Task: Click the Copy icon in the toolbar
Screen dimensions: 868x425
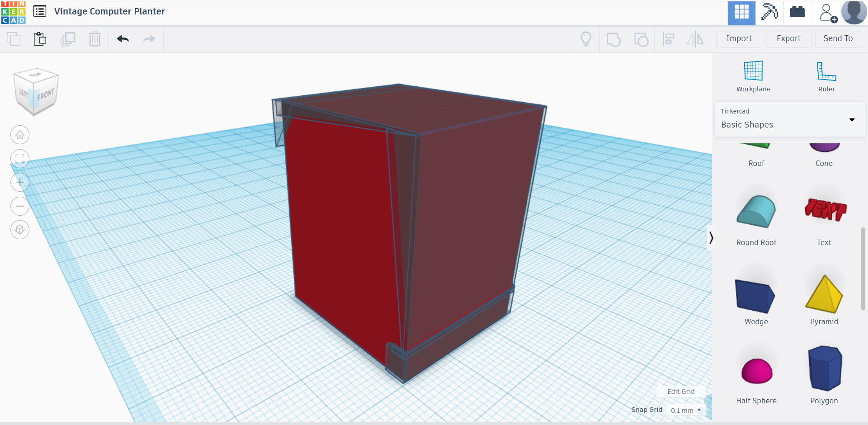Action: [x=14, y=39]
